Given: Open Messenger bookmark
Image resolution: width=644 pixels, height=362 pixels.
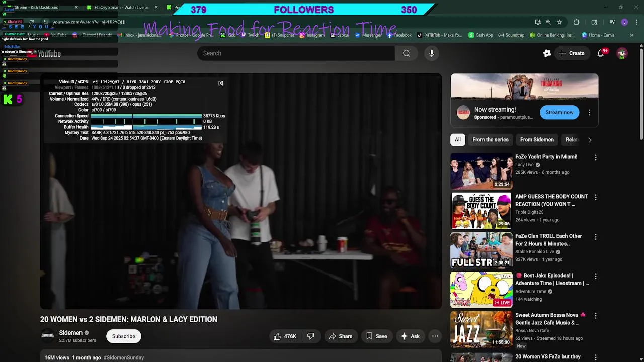Looking at the screenshot, I should click(368, 35).
